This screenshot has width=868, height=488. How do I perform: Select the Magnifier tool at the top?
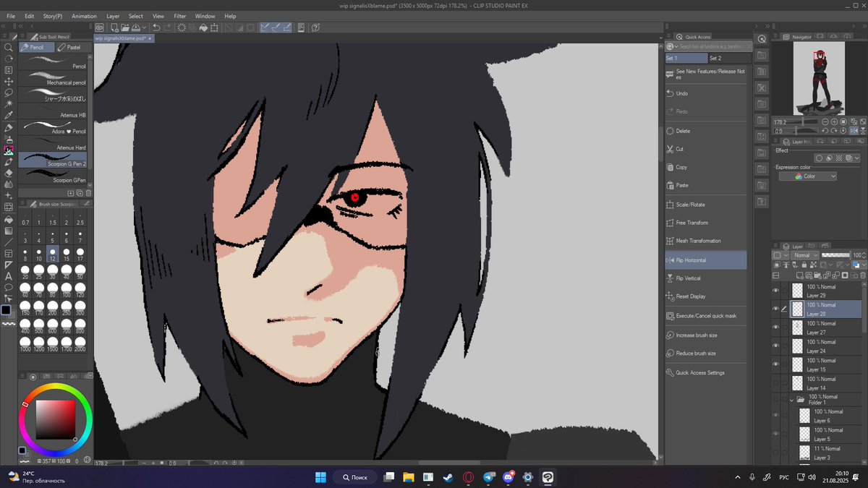pyautogui.click(x=9, y=46)
